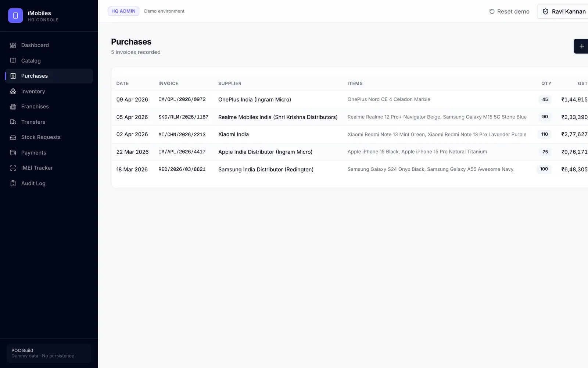Click the DATE column header
The width and height of the screenshot is (588, 368).
click(x=122, y=84)
